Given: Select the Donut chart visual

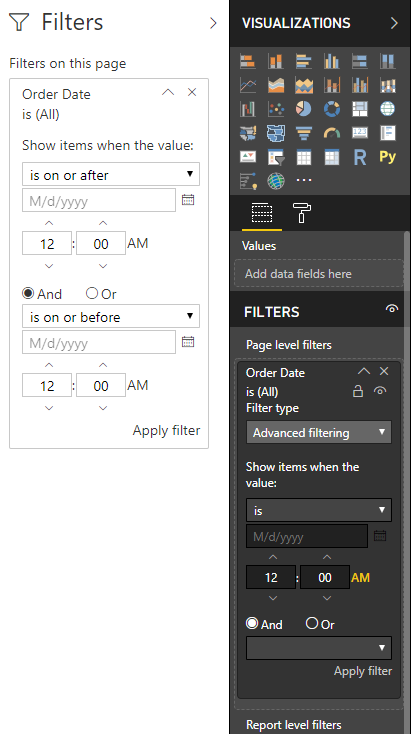Looking at the screenshot, I should [331, 109].
